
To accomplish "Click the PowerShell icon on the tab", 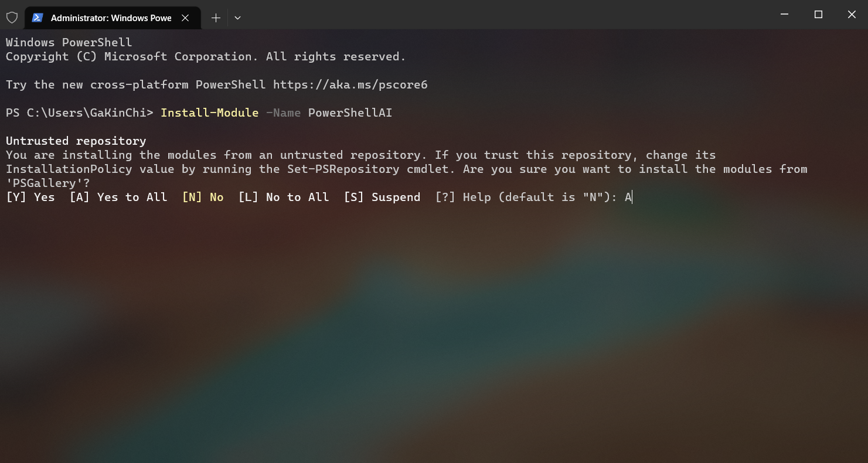I will 38,18.
